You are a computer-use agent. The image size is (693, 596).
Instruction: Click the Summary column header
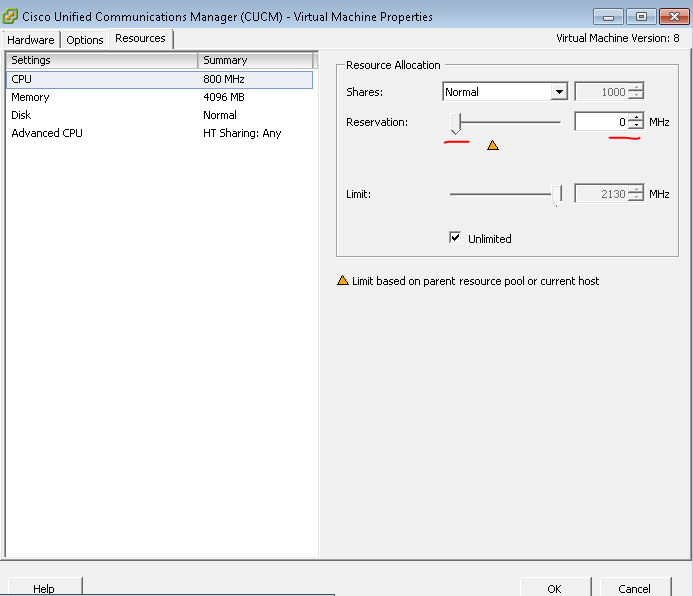tap(255, 60)
